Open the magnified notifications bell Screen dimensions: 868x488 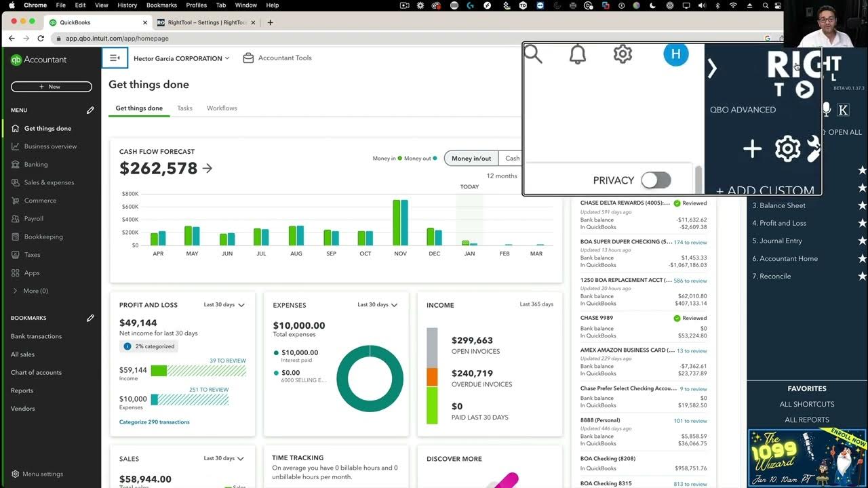tap(578, 54)
